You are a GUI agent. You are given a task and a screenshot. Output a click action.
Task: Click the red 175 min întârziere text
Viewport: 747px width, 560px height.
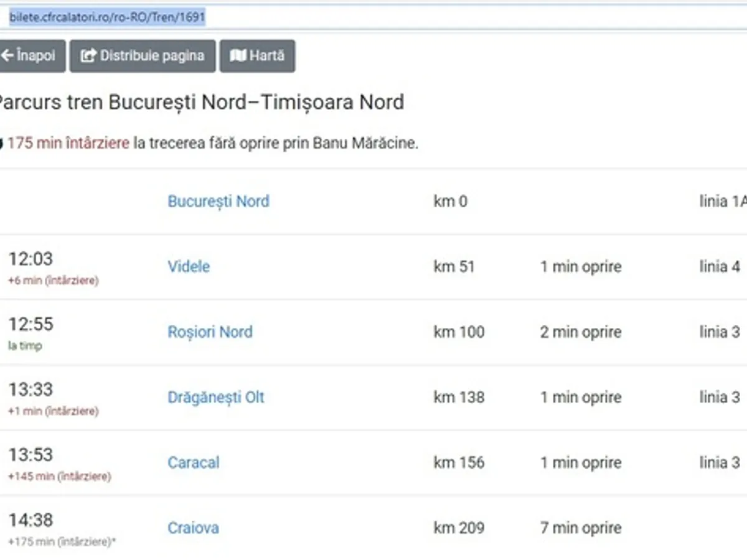click(x=68, y=144)
